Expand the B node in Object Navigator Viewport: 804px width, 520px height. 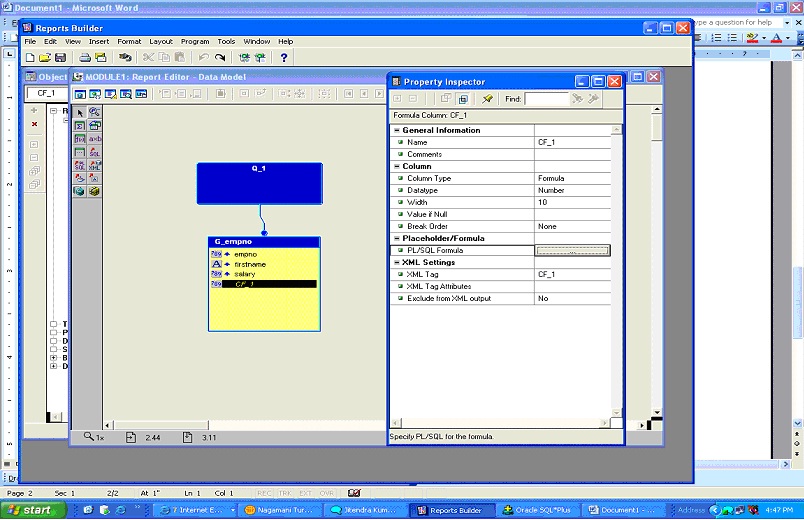(53, 358)
